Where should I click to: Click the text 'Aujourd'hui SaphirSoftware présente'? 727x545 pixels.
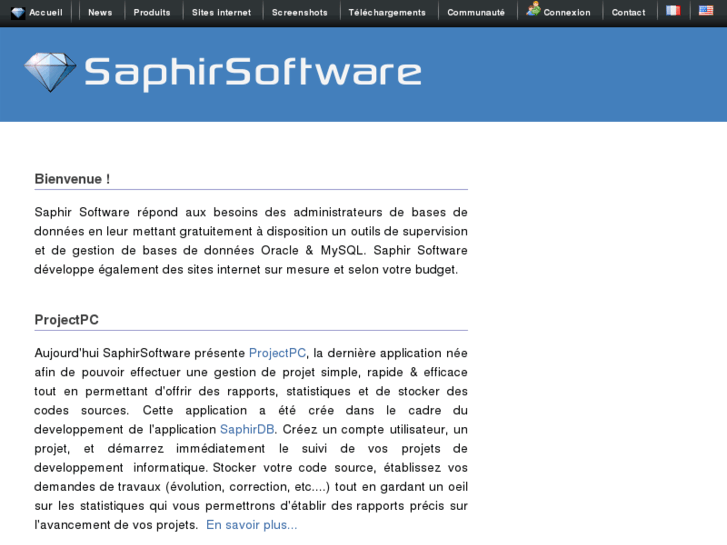140,353
